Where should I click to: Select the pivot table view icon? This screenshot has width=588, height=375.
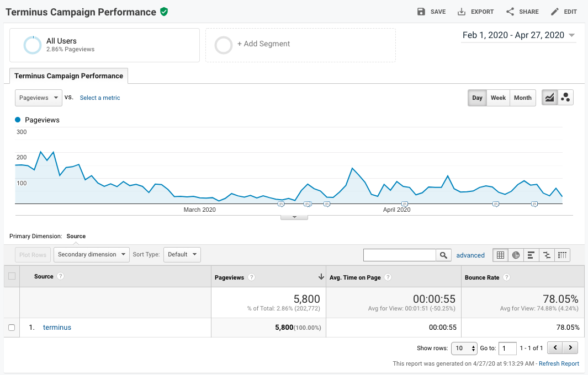[x=562, y=255]
